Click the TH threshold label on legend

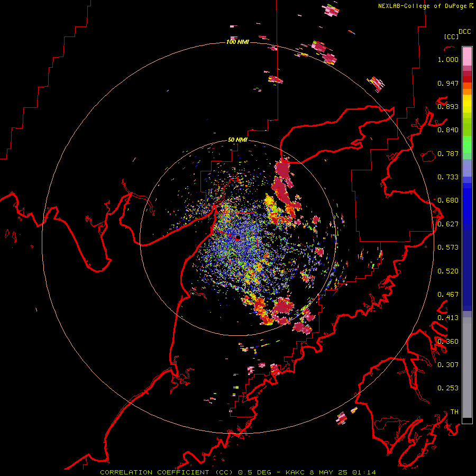(454, 412)
